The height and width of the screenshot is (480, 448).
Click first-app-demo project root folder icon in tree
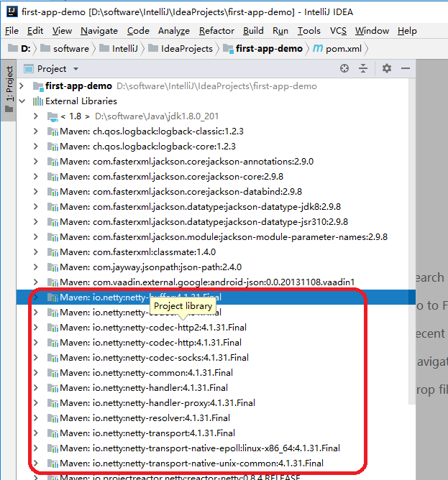pos(38,86)
